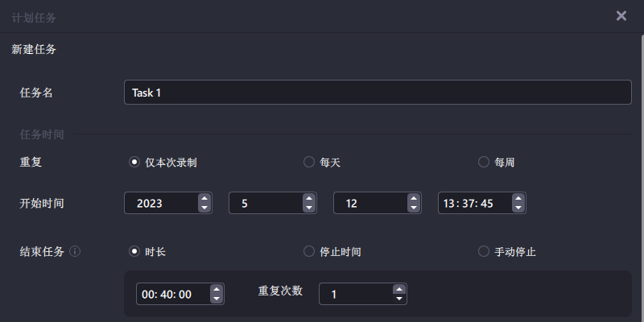Decrease the start year with down arrow
This screenshot has width=644, height=322.
(204, 208)
